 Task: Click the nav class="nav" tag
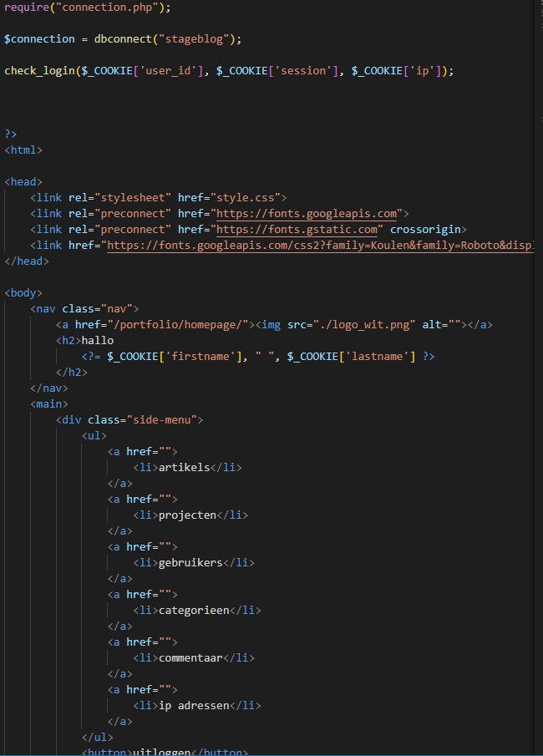(85, 309)
